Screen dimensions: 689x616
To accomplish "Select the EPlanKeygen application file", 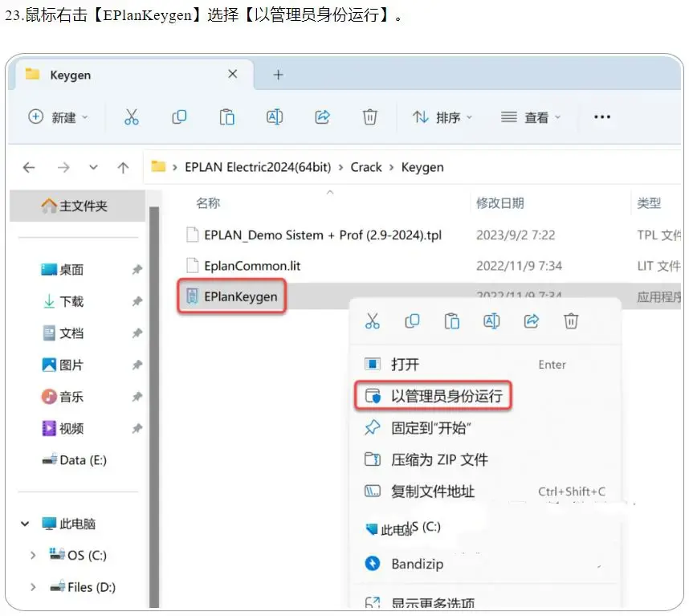I will [241, 296].
